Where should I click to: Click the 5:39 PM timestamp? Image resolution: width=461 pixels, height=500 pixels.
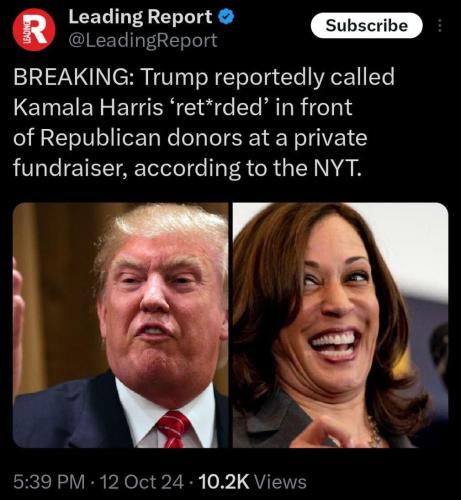tap(49, 482)
